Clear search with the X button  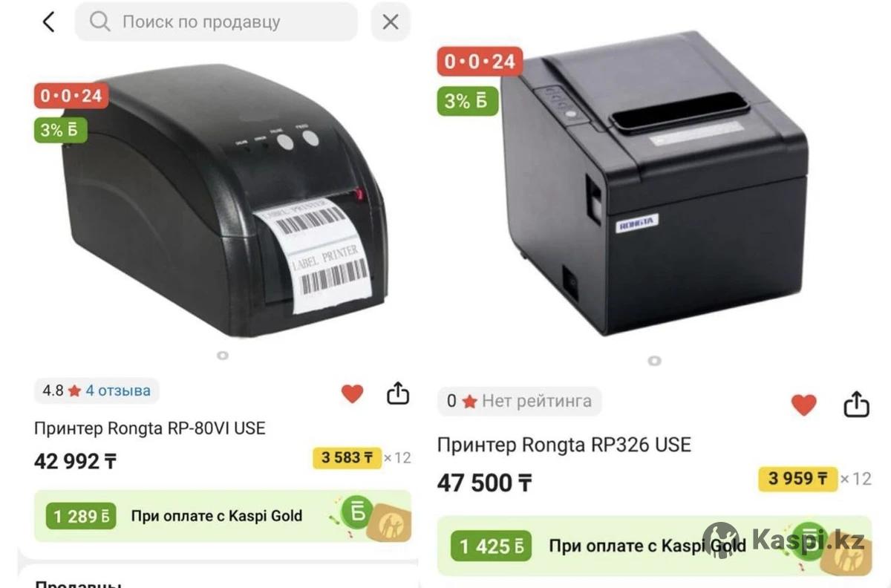(391, 22)
